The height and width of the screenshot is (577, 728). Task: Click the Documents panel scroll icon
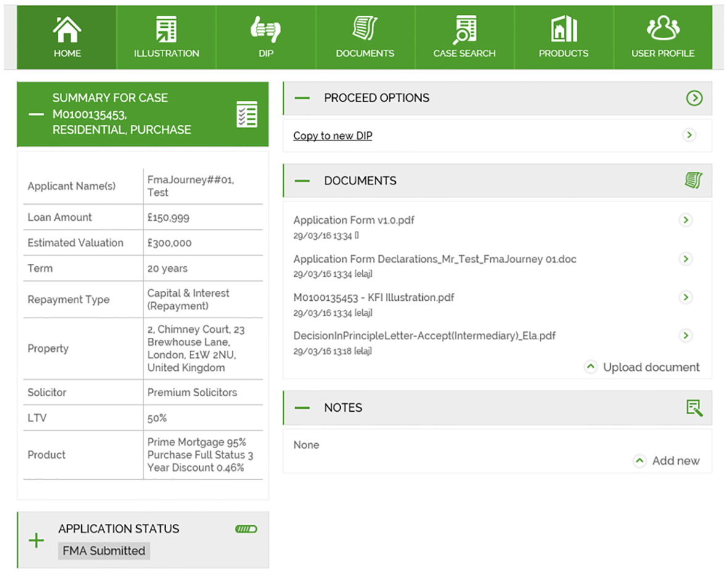pos(693,181)
